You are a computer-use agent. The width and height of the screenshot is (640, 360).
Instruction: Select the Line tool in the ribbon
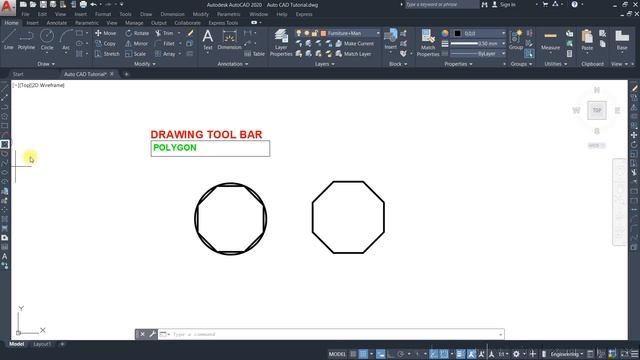9,40
